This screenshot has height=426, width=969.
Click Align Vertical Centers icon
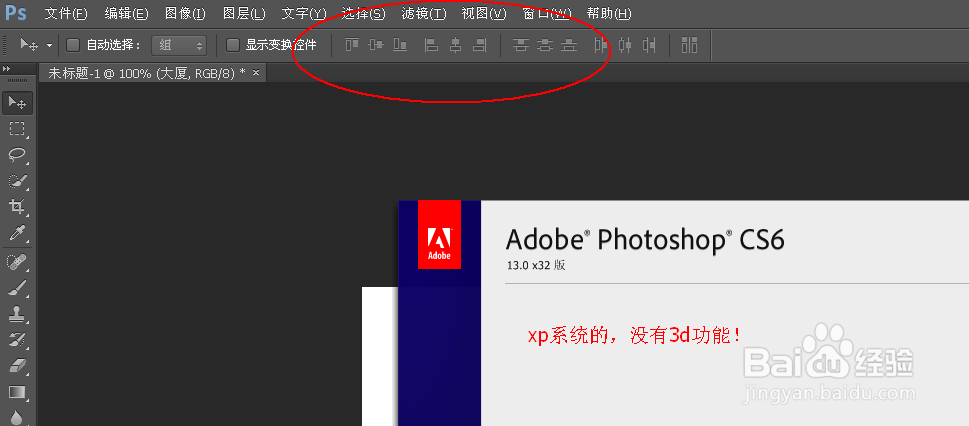pos(376,45)
